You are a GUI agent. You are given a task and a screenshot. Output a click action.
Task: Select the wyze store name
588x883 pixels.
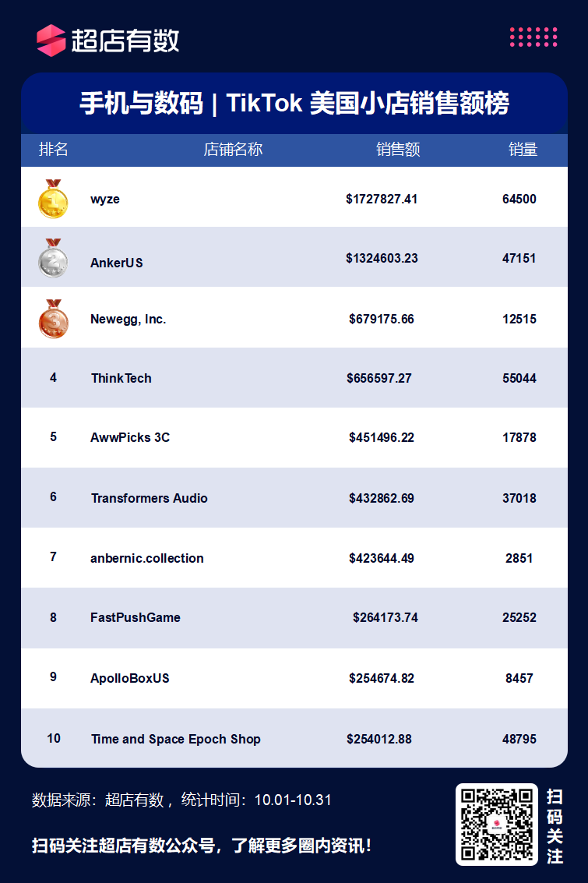(x=105, y=200)
